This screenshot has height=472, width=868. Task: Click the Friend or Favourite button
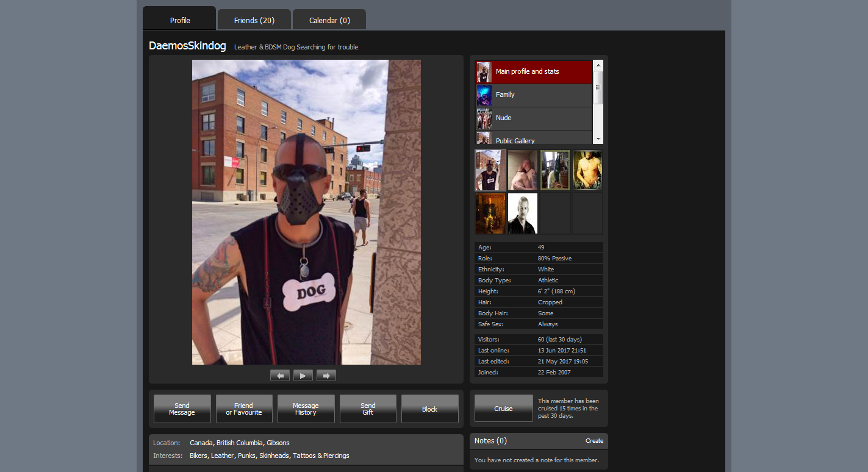(244, 409)
